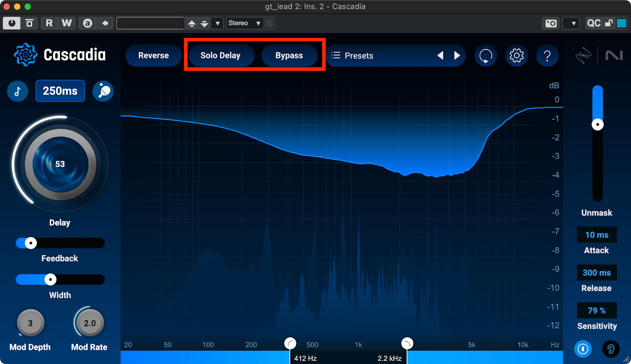This screenshot has height=364, width=631.
Task: Click the iZotope logo icon
Action: 584,56
